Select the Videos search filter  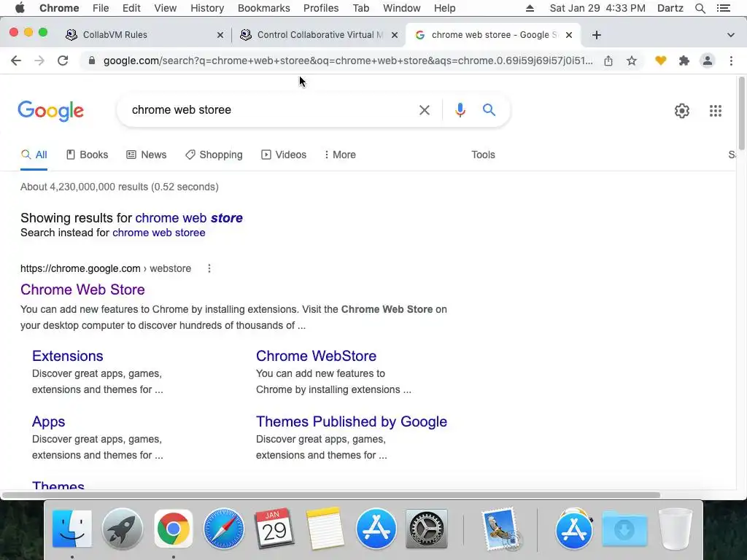pyautogui.click(x=284, y=155)
